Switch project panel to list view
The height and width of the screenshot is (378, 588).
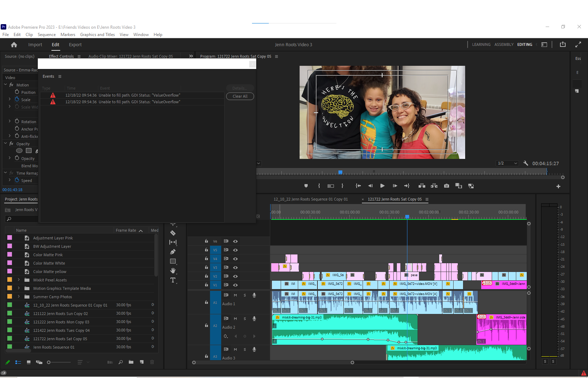point(18,362)
